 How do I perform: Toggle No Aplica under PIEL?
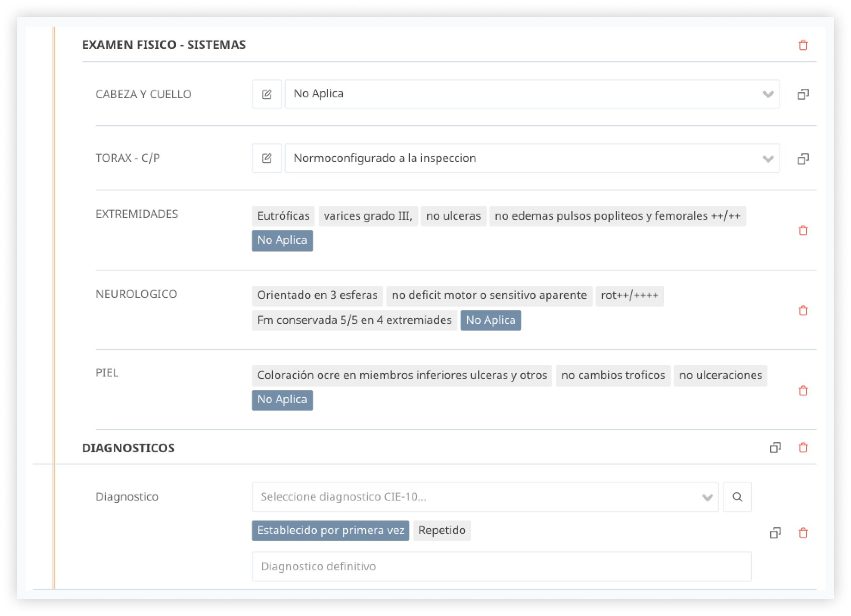pos(282,400)
